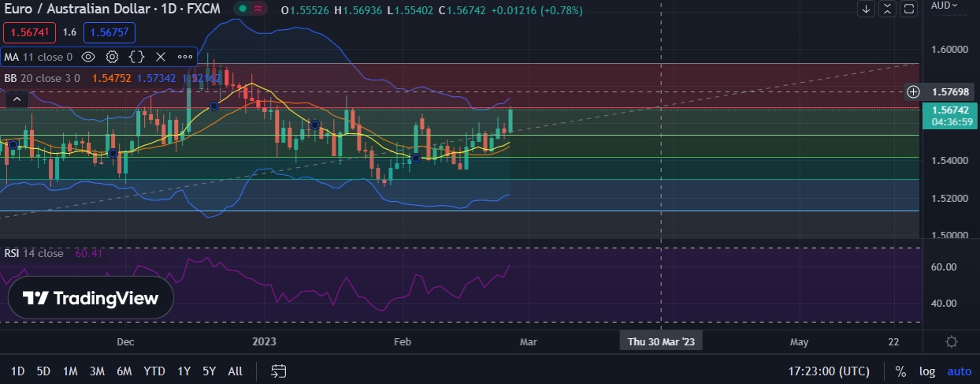Maximize chart pane with fullscreen icon
This screenshot has height=384, width=980.
click(x=909, y=9)
